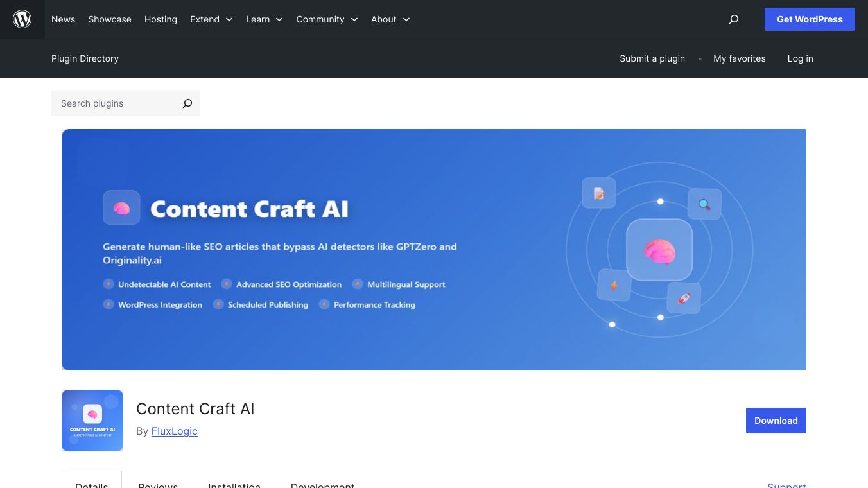
Task: Go to Plugin Directory
Action: point(85,58)
